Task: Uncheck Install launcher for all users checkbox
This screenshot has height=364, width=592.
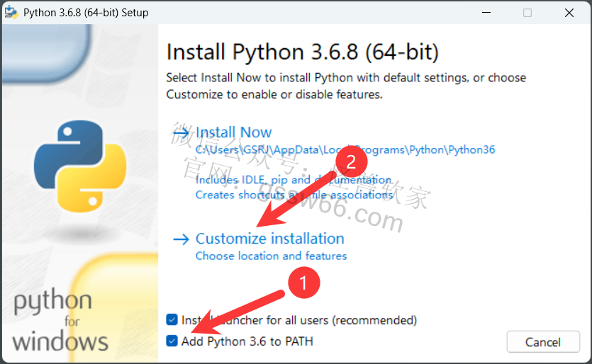Action: pos(172,320)
